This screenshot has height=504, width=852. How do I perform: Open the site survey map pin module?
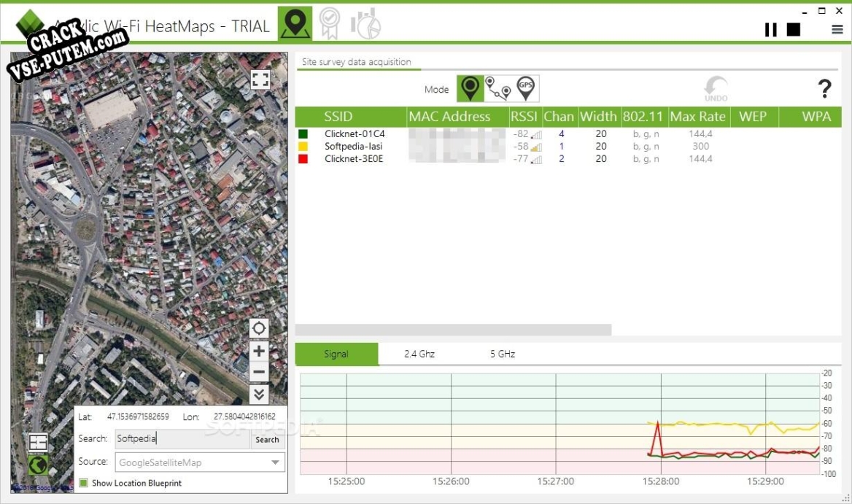[295, 24]
